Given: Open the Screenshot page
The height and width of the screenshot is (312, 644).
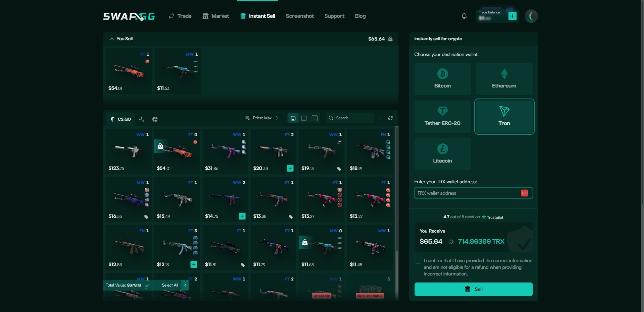Looking at the screenshot, I should [x=300, y=16].
